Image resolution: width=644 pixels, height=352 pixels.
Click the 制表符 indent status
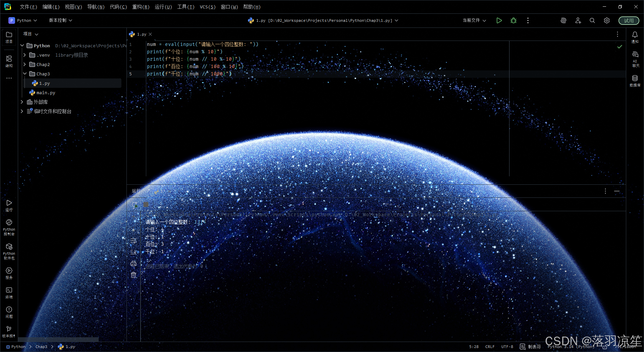[534, 347]
